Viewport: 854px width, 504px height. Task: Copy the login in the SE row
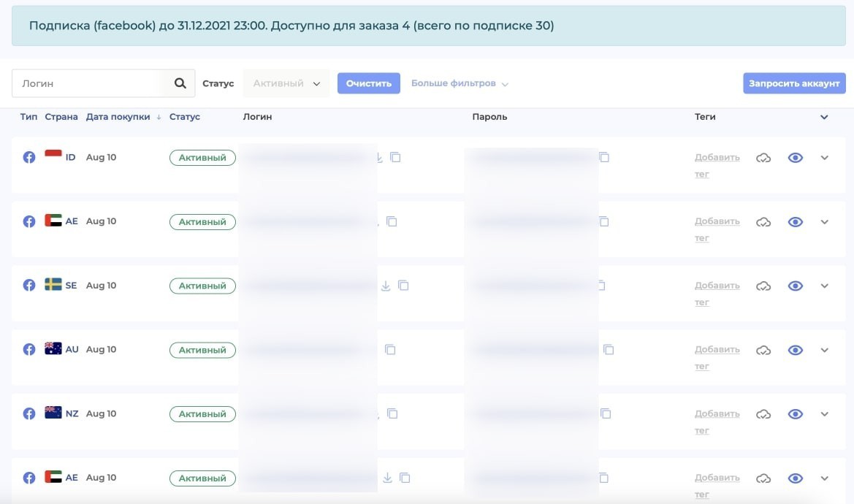403,286
